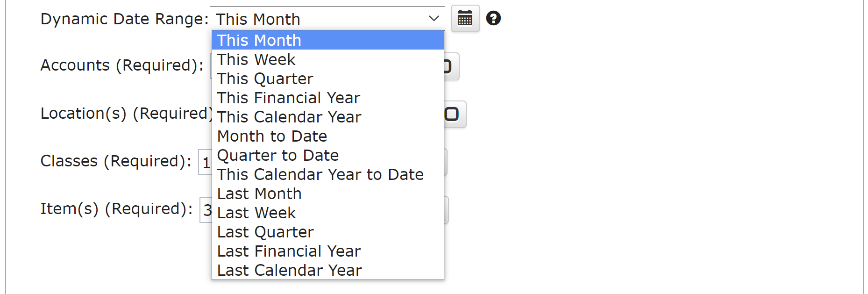868x294 pixels.
Task: Choose Last Week date range
Action: tap(327, 213)
